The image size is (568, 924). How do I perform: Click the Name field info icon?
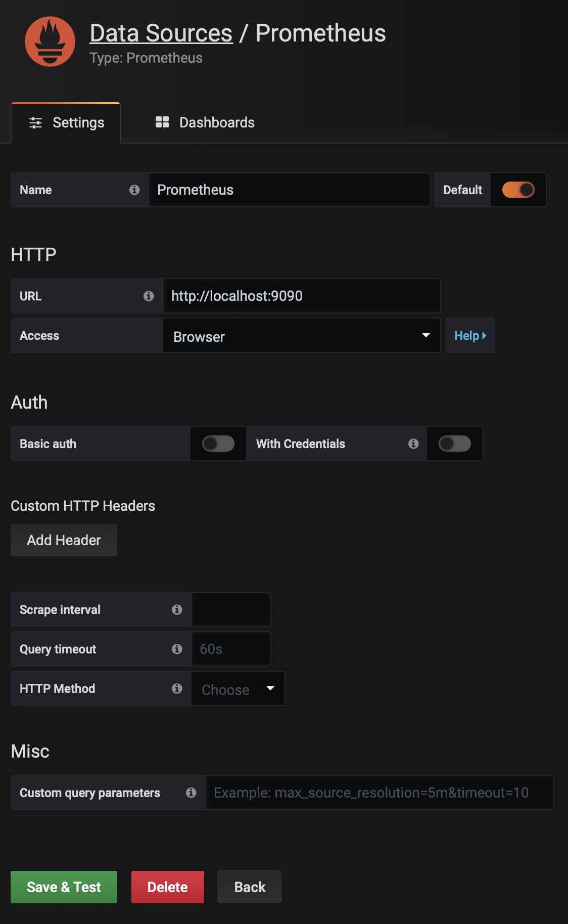coord(134,190)
